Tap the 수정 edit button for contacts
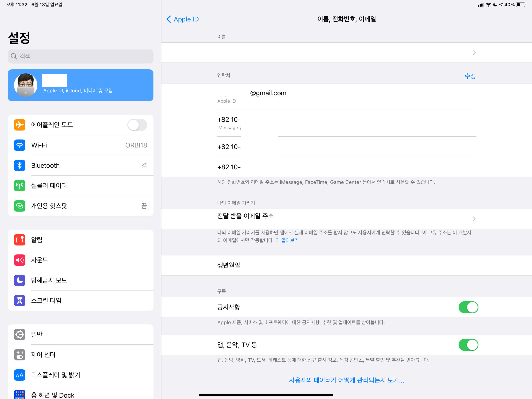 (470, 76)
